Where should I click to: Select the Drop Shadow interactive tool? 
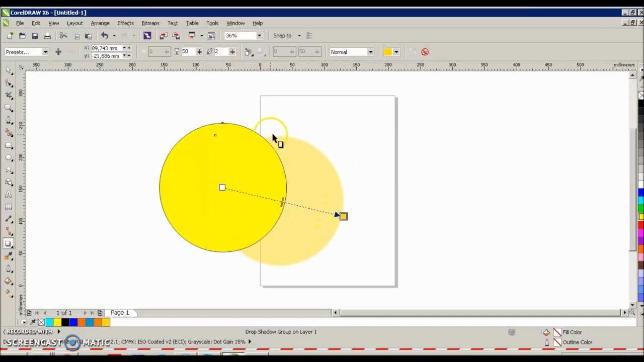9,244
